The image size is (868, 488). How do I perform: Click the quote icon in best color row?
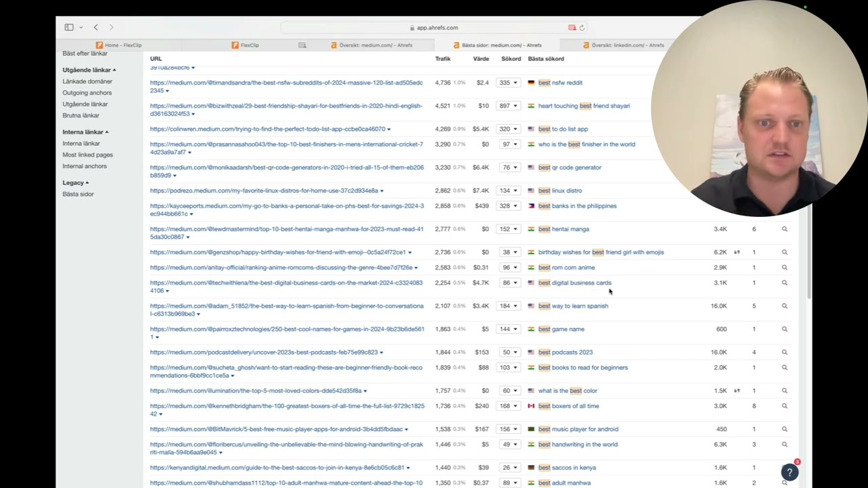pos(736,390)
